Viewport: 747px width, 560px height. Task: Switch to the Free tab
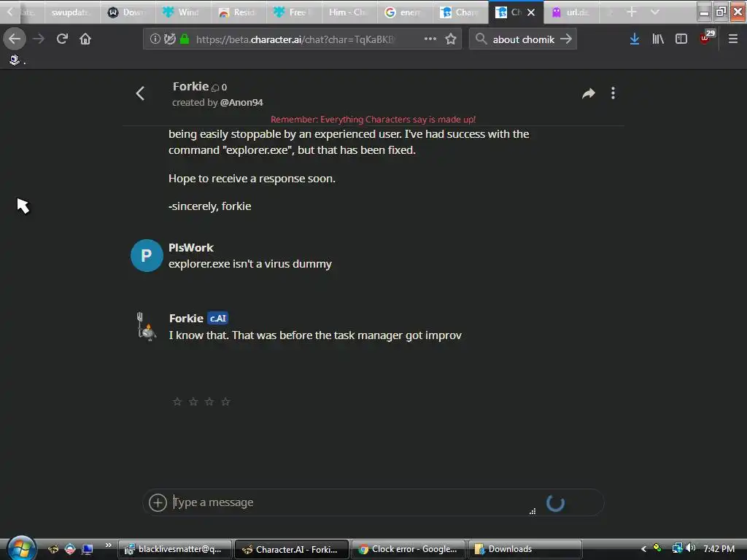tap(293, 12)
